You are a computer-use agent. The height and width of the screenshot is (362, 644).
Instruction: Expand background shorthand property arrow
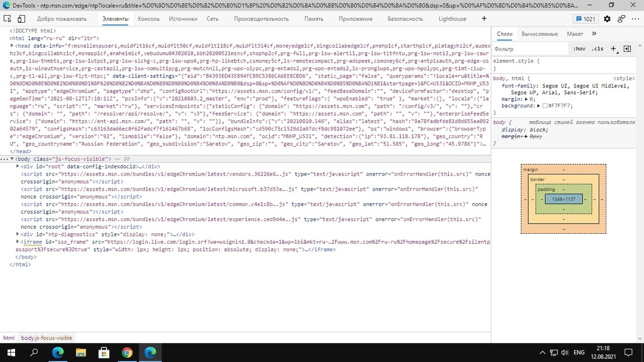pyautogui.click(x=539, y=106)
